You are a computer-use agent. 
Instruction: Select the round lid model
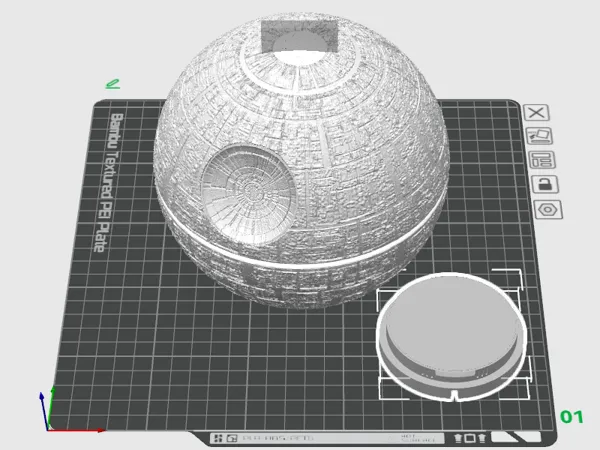coord(452,337)
